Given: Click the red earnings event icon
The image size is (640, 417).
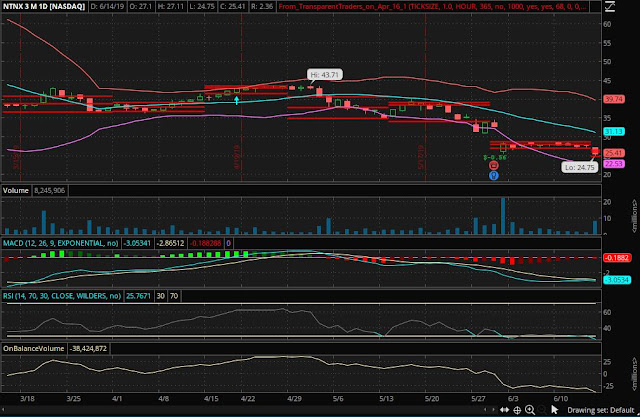Looking at the screenshot, I should click(493, 165).
